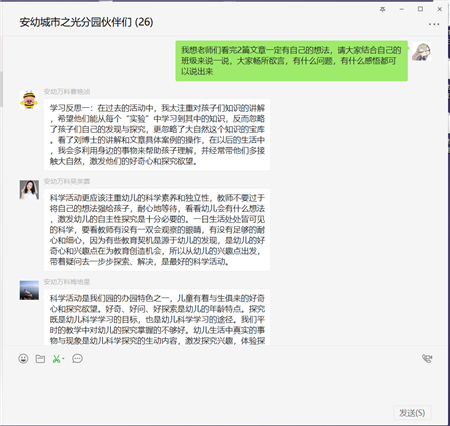Click the Send (发送) button

click(x=412, y=413)
